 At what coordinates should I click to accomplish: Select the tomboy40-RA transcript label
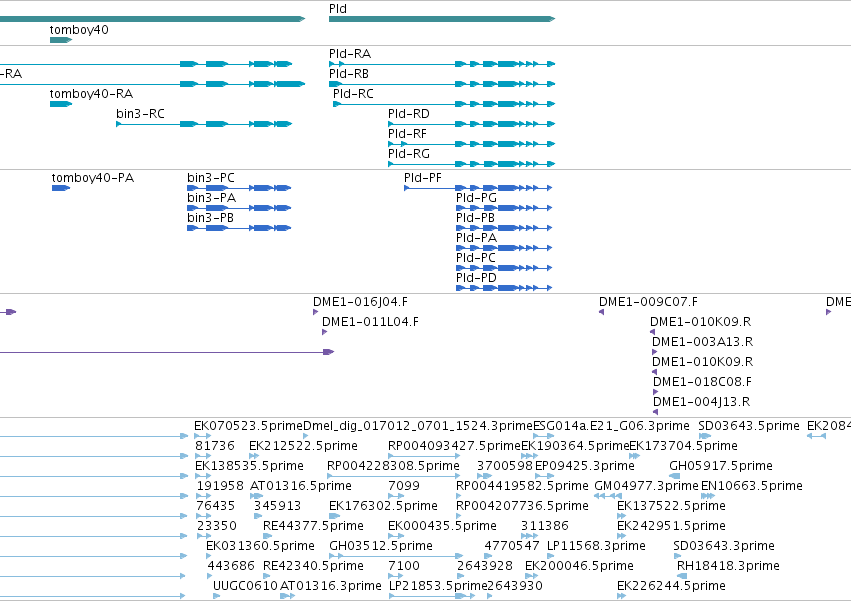point(91,94)
